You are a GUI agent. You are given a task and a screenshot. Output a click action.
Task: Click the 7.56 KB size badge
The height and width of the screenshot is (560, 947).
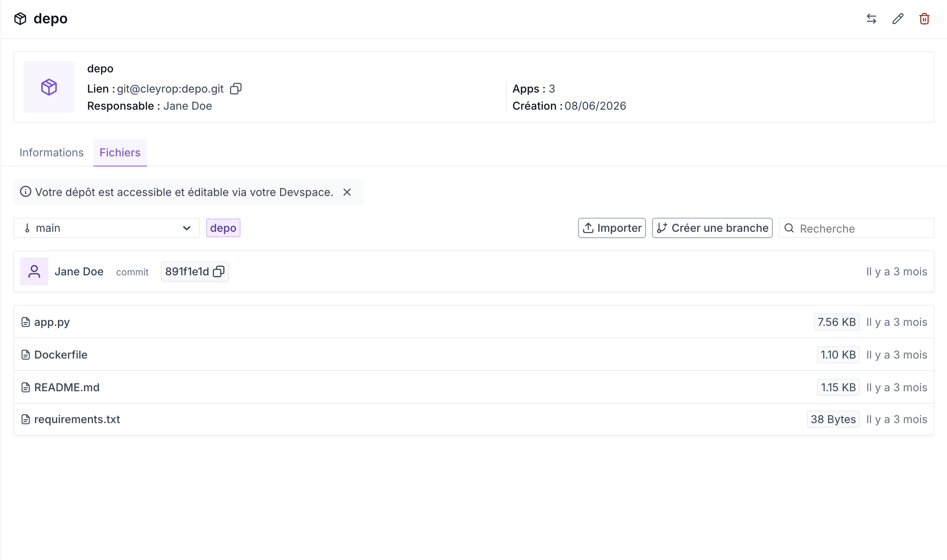(x=837, y=322)
